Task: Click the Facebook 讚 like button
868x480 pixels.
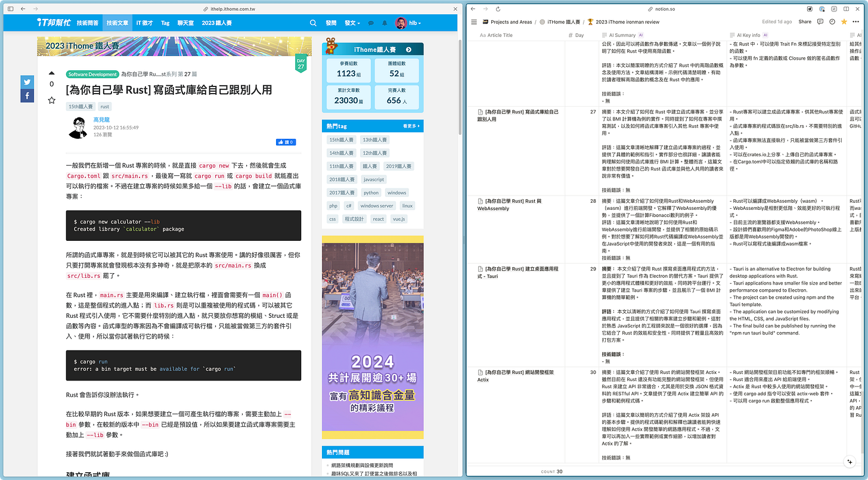Action: (x=286, y=142)
